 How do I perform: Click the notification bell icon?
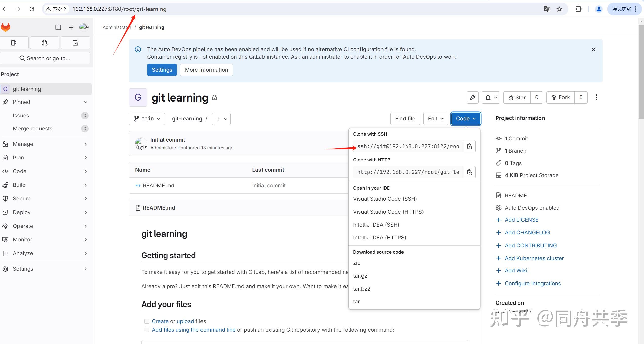[489, 97]
